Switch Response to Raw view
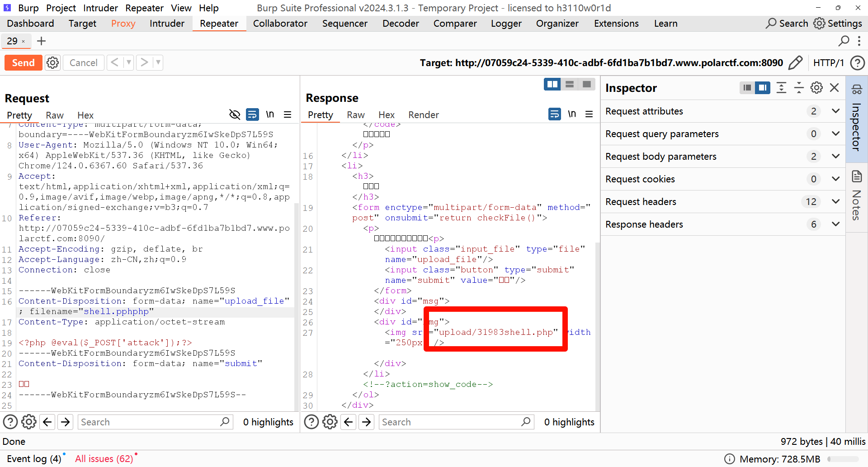This screenshot has height=467, width=868. pos(356,115)
